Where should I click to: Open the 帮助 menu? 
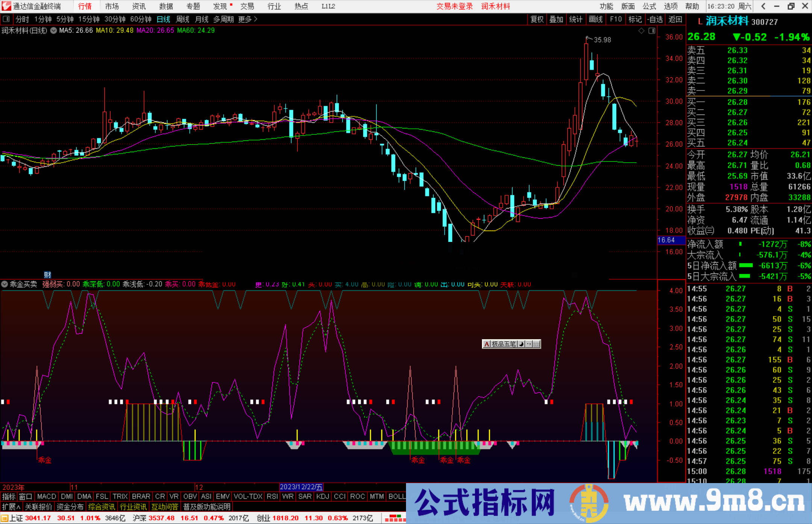point(692,6)
